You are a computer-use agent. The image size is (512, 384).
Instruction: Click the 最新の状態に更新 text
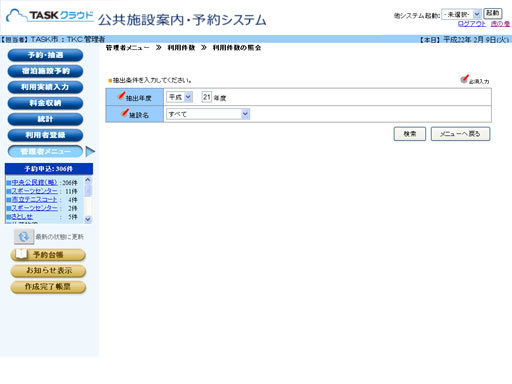[60, 237]
